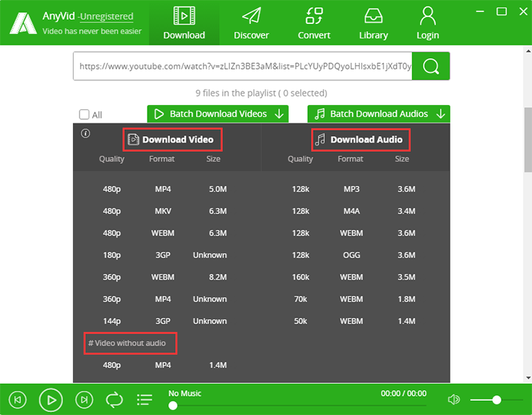Click the music progress slider knob

click(x=172, y=406)
